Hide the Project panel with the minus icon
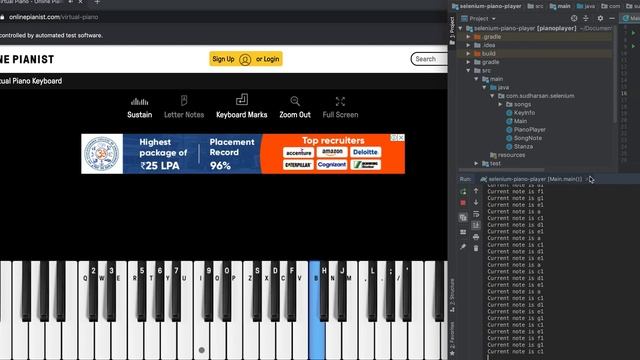640x360 pixels. (612, 18)
